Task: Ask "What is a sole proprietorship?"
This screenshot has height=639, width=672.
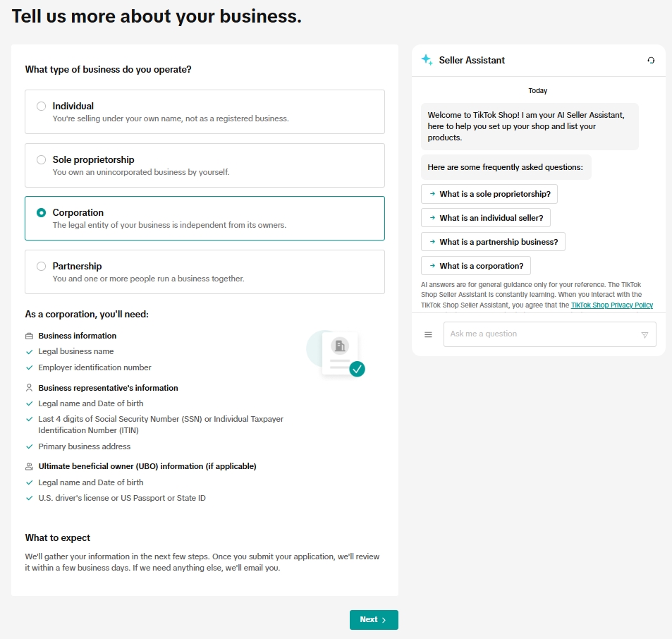Action: coord(489,194)
